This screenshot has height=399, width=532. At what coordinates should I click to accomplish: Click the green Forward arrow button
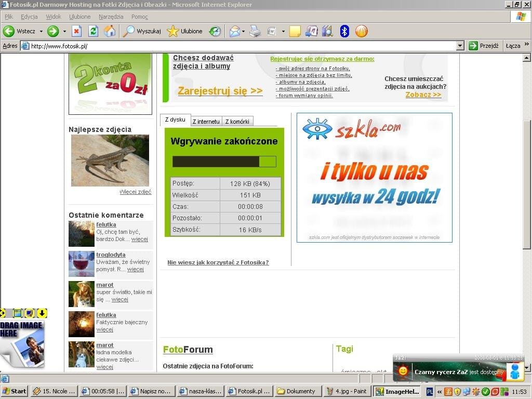53,31
